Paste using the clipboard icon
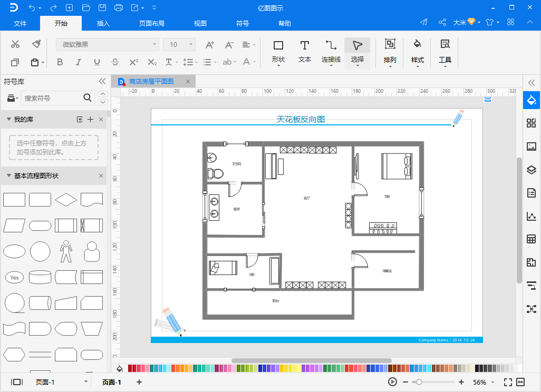 click(x=35, y=62)
